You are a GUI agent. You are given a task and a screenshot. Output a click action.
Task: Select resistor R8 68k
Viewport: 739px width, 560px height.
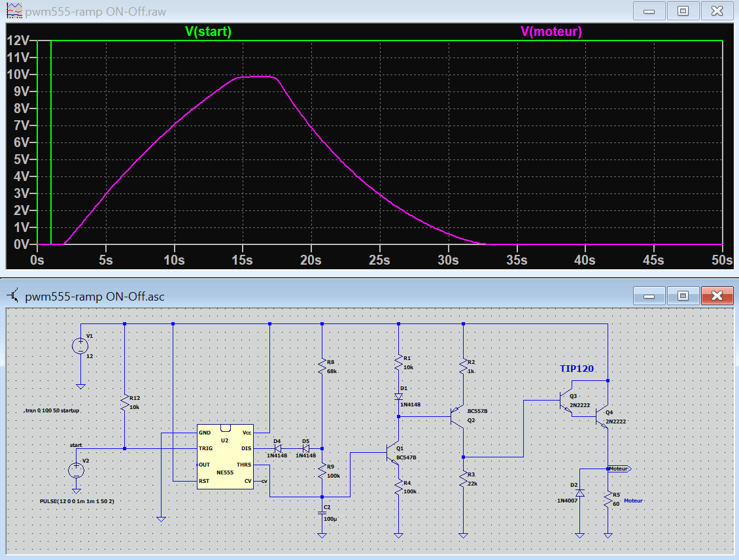pyautogui.click(x=322, y=367)
